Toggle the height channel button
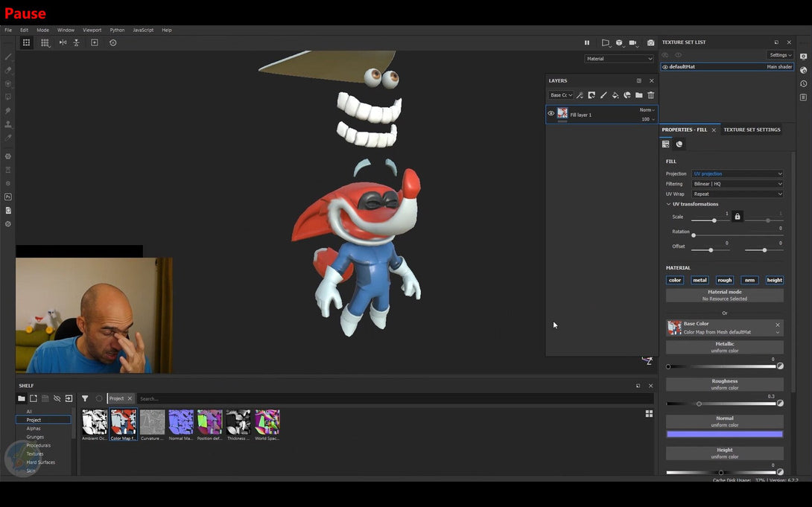This screenshot has height=507, width=812. tap(774, 280)
